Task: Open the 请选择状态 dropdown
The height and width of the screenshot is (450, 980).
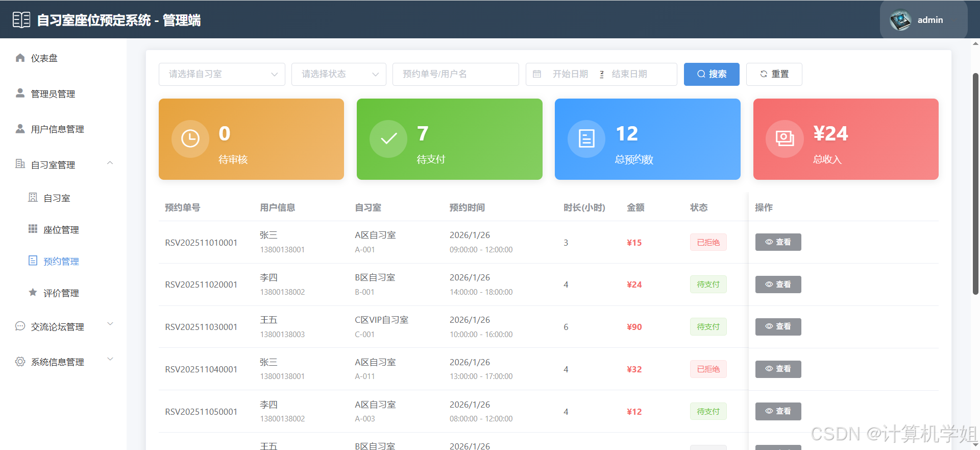Action: point(339,74)
